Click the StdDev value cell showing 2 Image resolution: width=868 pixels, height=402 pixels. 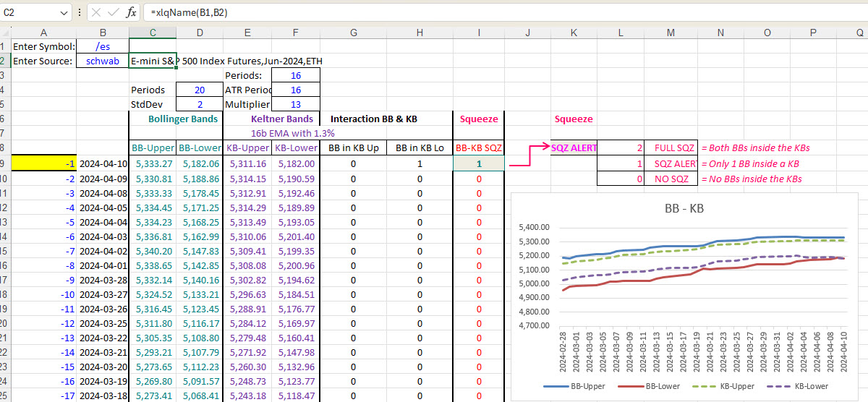point(200,105)
